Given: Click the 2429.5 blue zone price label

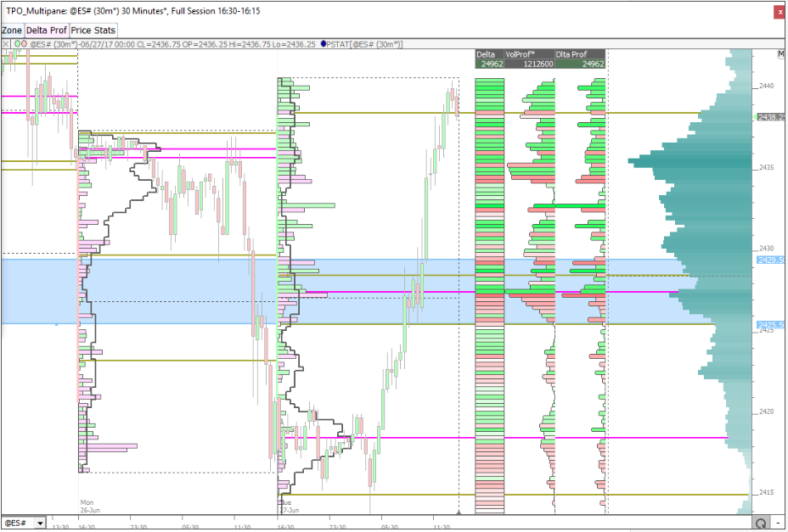Looking at the screenshot, I should 771,260.
